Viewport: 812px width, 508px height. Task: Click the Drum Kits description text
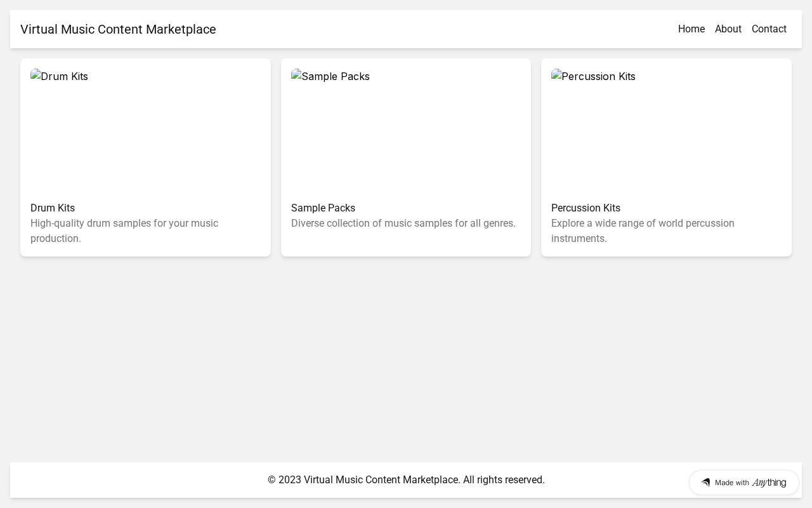pyautogui.click(x=124, y=231)
